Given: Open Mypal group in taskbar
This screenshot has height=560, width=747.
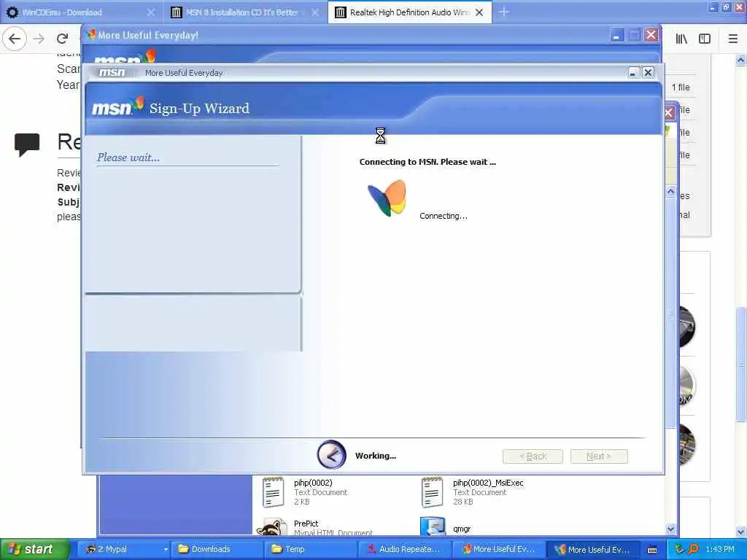Looking at the screenshot, I should tap(123, 549).
